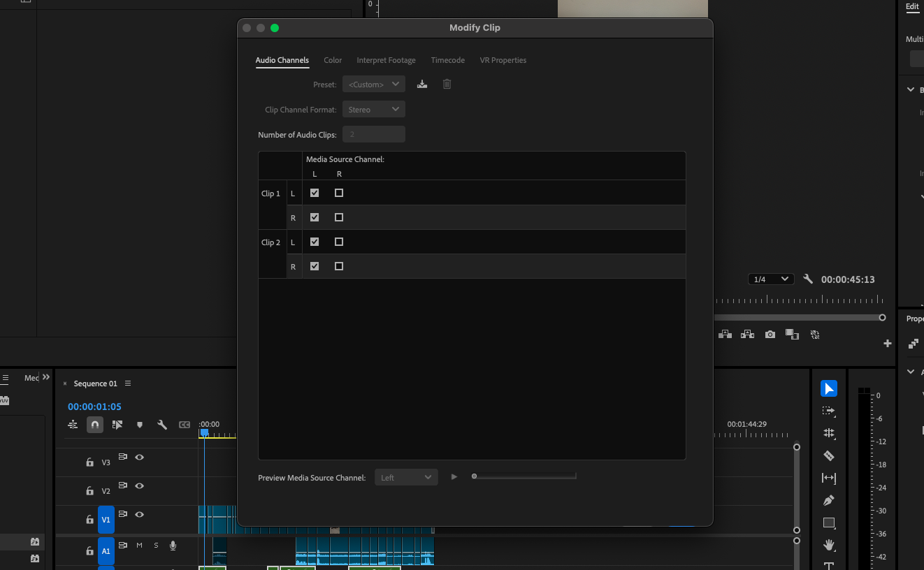Open the Clip Channel Format dropdown

coord(373,109)
